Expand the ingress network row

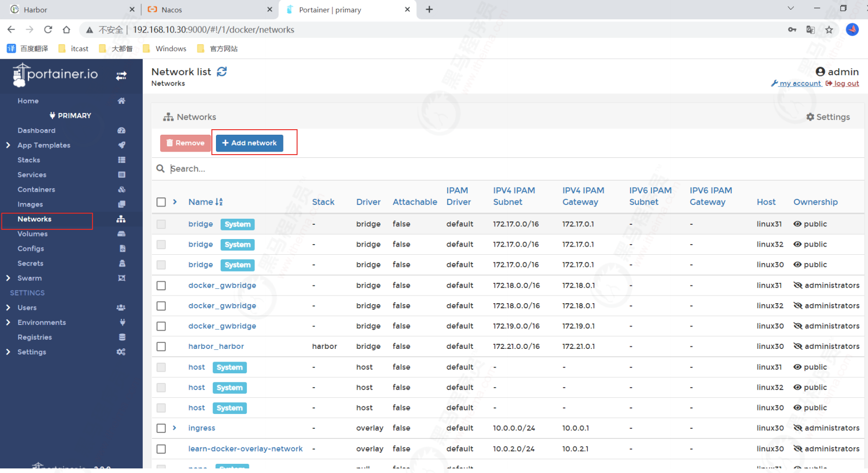(174, 428)
